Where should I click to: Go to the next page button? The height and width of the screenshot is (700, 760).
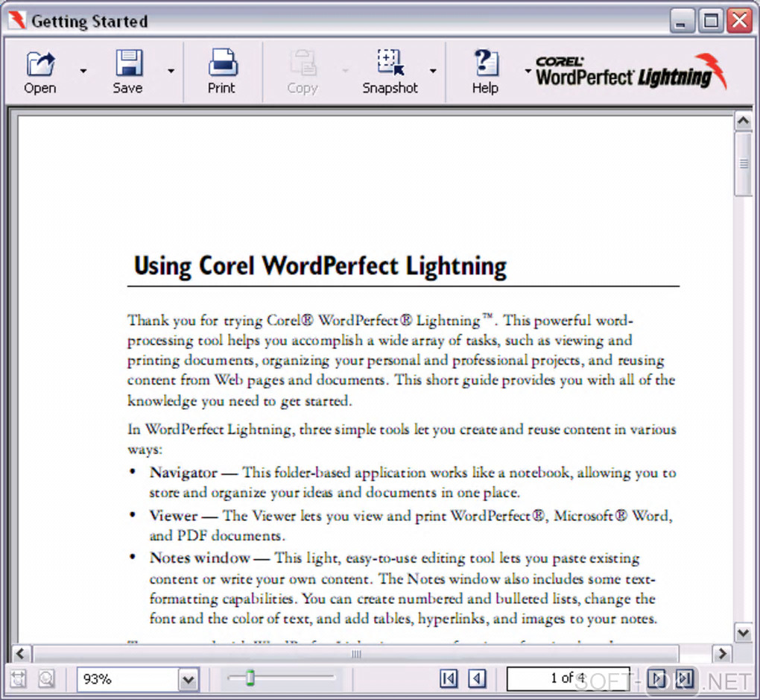[x=657, y=678]
